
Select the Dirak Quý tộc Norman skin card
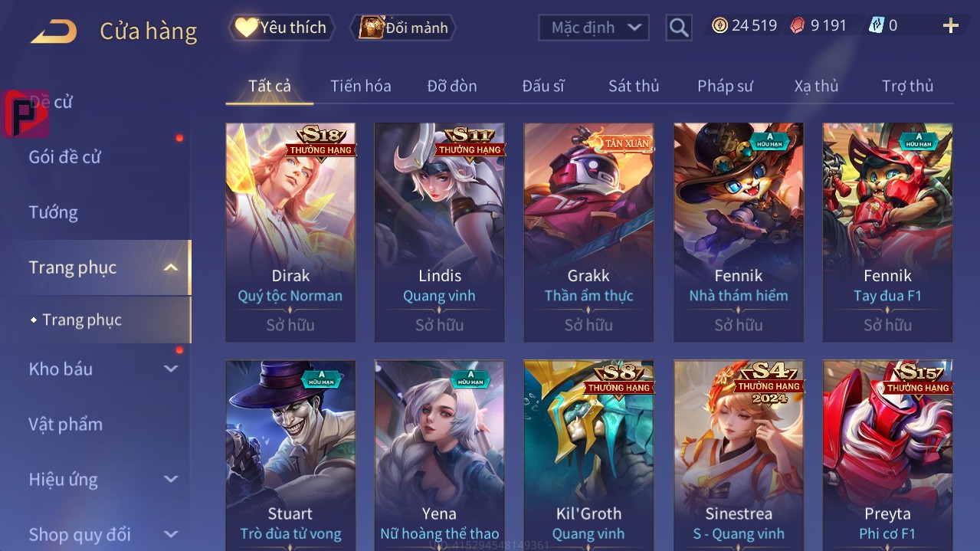290,232
